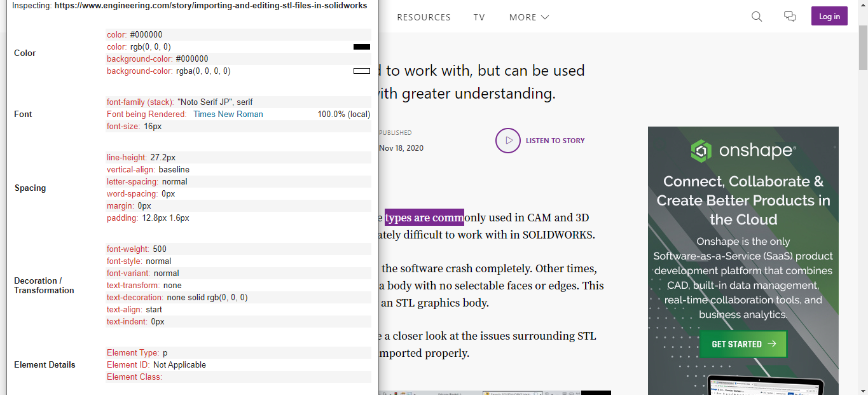
Task: Click the Element ID Not Applicable row
Action: point(238,365)
